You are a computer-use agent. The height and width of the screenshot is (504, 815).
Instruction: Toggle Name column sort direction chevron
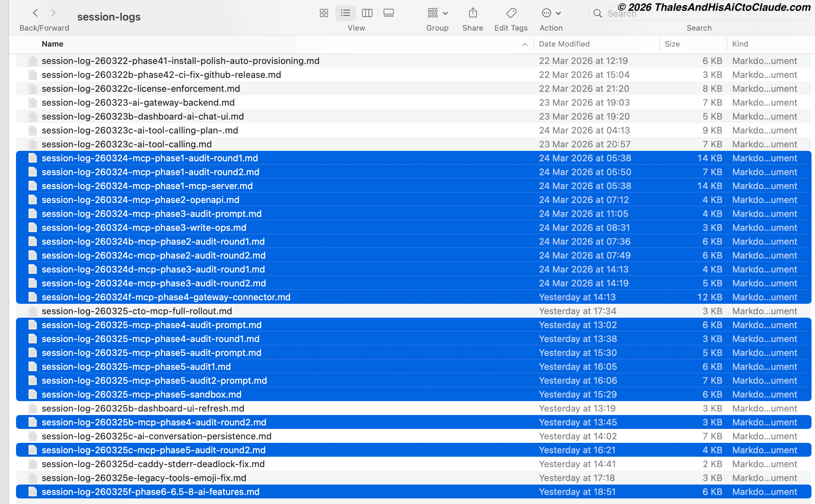point(524,44)
